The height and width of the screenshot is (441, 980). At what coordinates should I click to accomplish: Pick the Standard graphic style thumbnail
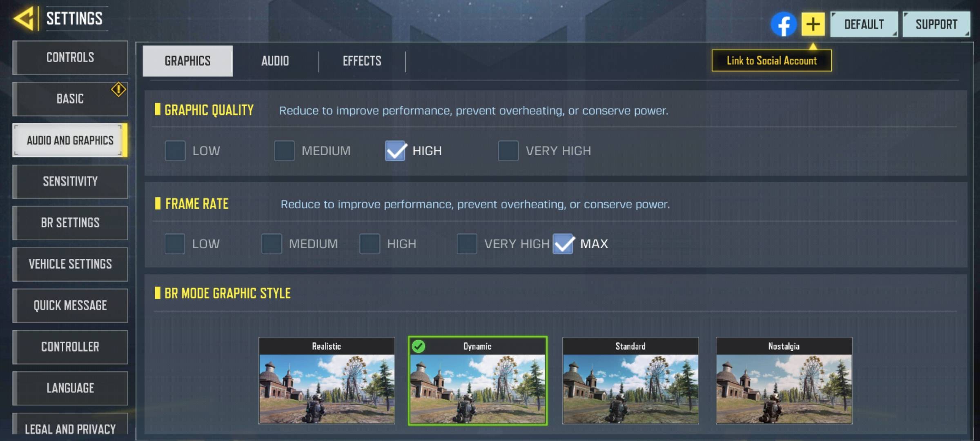[x=630, y=381]
